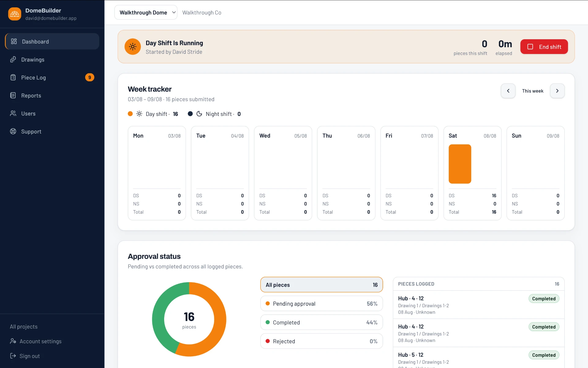Screen dimensions: 588x368
Task: Click the Hub · 5 · 12 piece entry
Action: pos(478,358)
